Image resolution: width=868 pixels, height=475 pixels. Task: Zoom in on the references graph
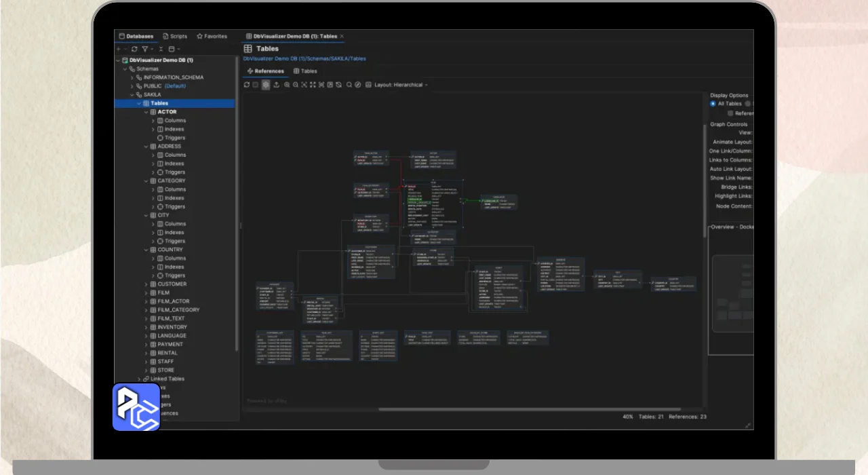[x=287, y=85]
